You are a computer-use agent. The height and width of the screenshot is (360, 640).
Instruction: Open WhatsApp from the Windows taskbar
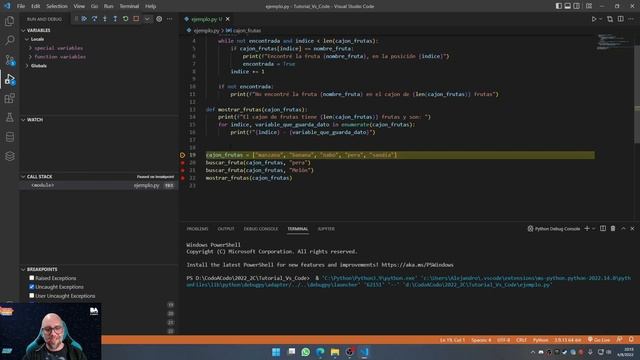(305, 352)
